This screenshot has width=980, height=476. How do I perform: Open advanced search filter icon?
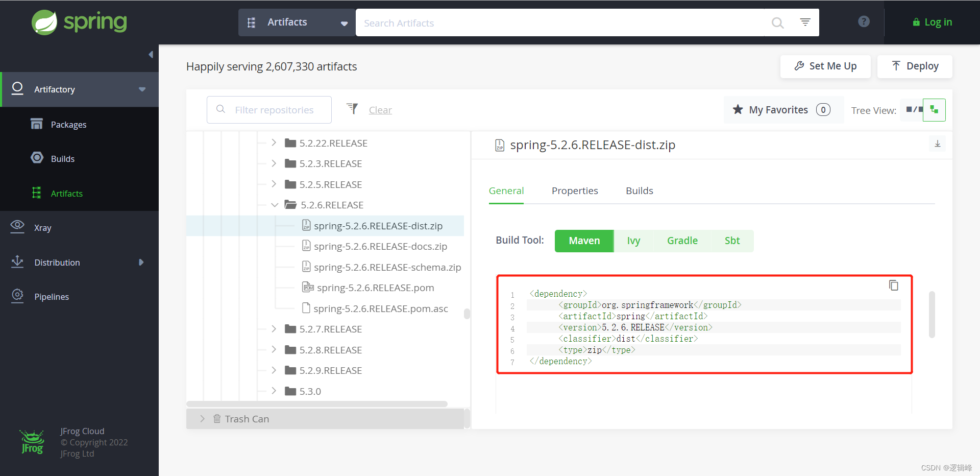(x=805, y=22)
